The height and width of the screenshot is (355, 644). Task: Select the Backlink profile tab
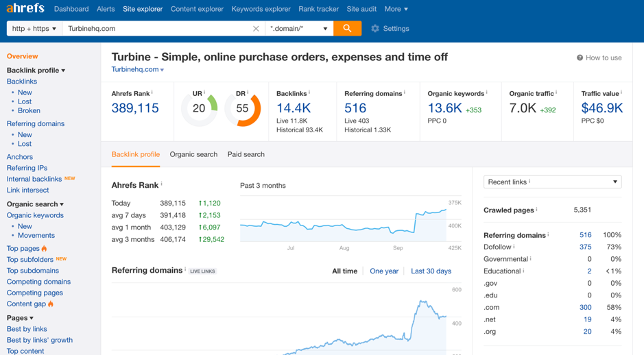tap(136, 154)
